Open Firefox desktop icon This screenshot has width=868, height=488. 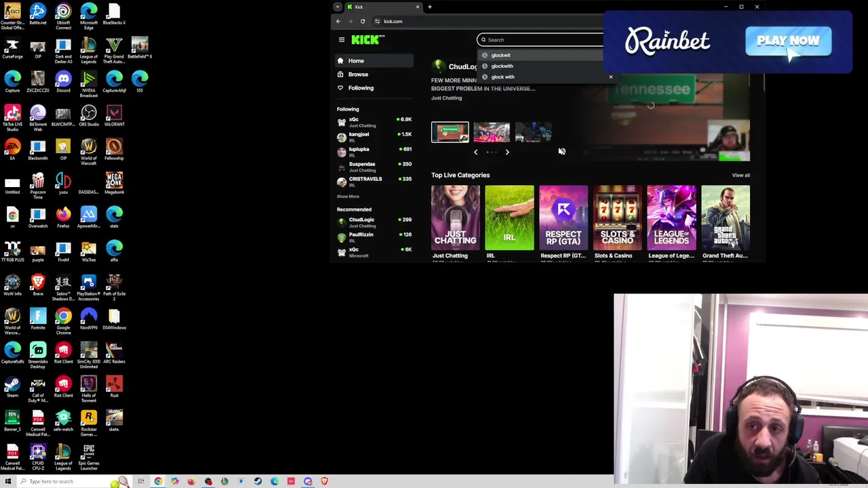point(63,218)
